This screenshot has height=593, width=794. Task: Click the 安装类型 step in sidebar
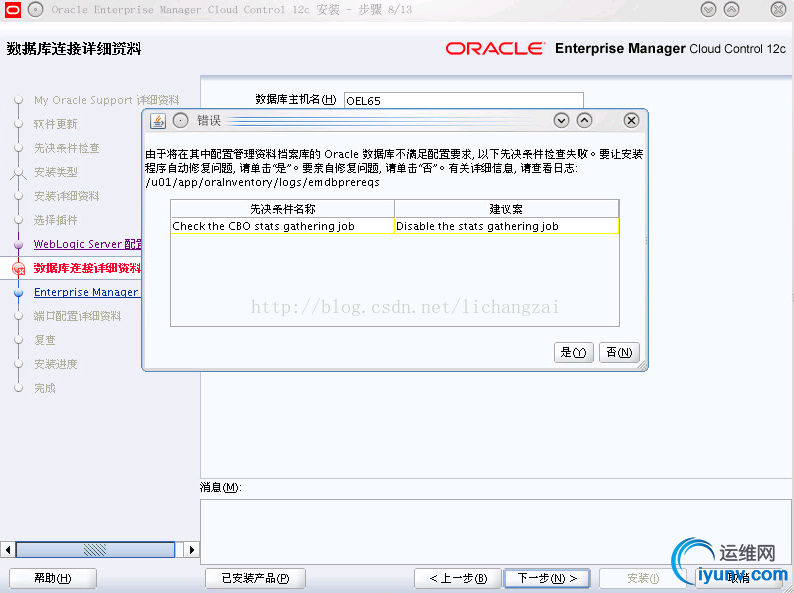coord(56,172)
